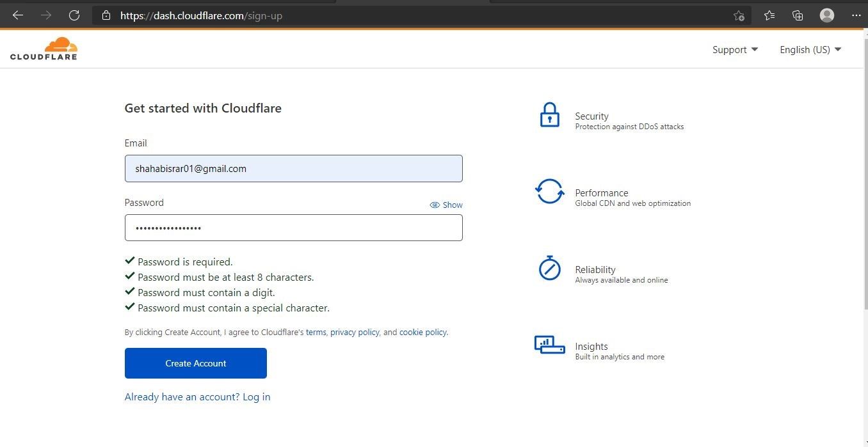Click the Reliability stopwatch icon
This screenshot has width=868, height=447.
tap(549, 269)
